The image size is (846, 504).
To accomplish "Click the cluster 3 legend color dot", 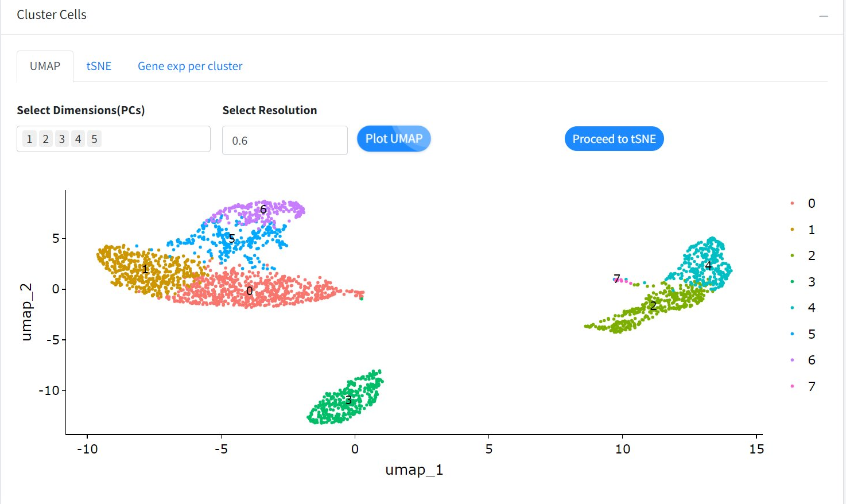I will click(x=792, y=282).
